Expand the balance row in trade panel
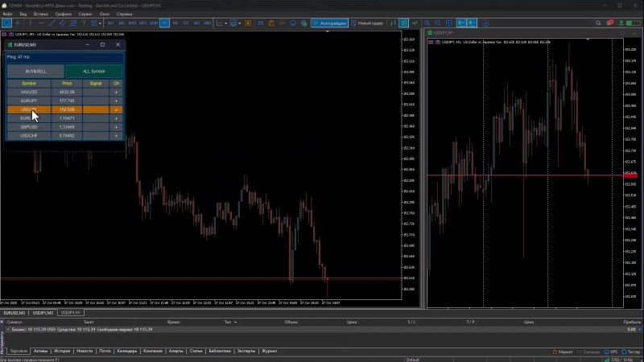This screenshot has width=644, height=362. pyautogui.click(x=8, y=329)
